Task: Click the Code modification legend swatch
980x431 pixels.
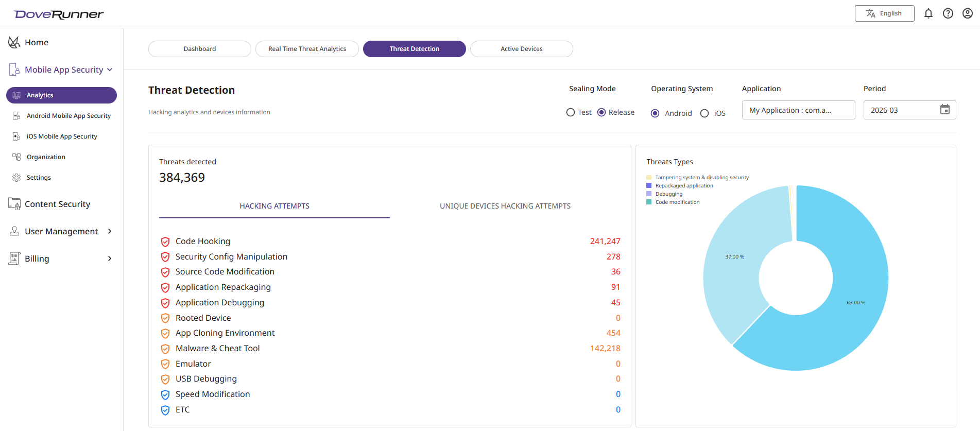Action: 649,202
